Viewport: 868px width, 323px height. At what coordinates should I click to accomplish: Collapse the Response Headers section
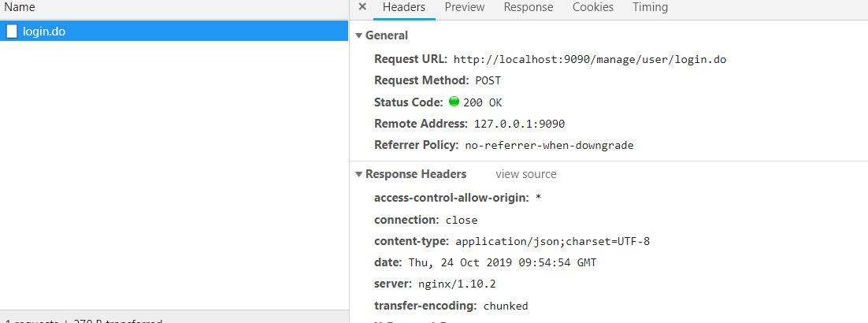click(x=359, y=174)
